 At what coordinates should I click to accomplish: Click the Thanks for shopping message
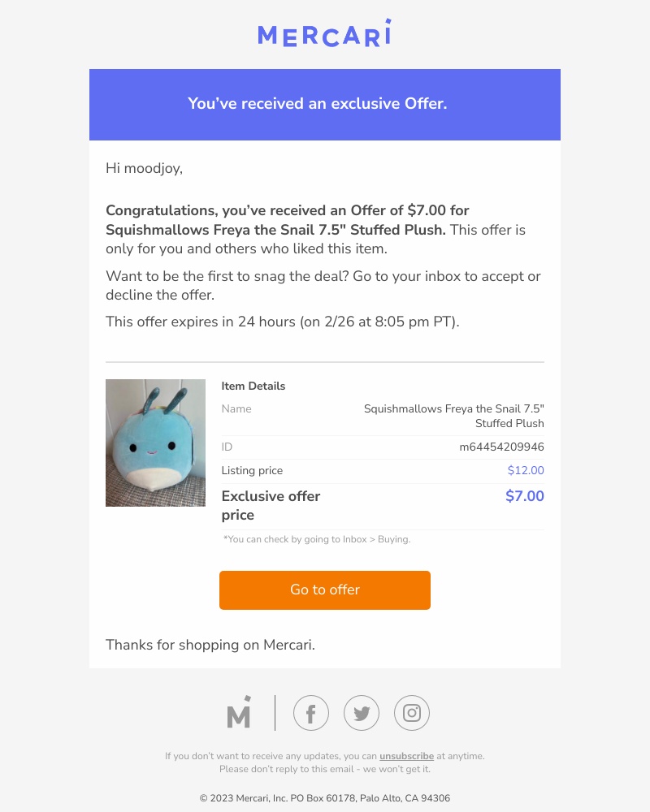click(x=210, y=645)
